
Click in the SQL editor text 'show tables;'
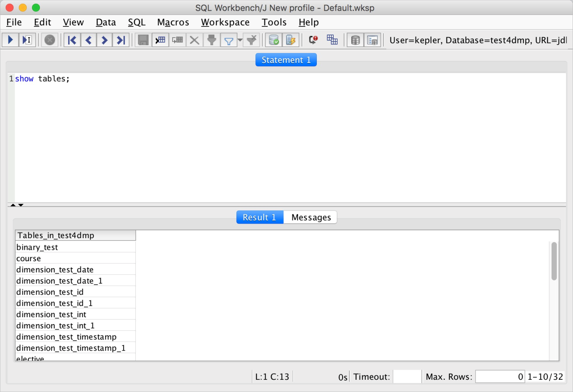[x=42, y=79]
